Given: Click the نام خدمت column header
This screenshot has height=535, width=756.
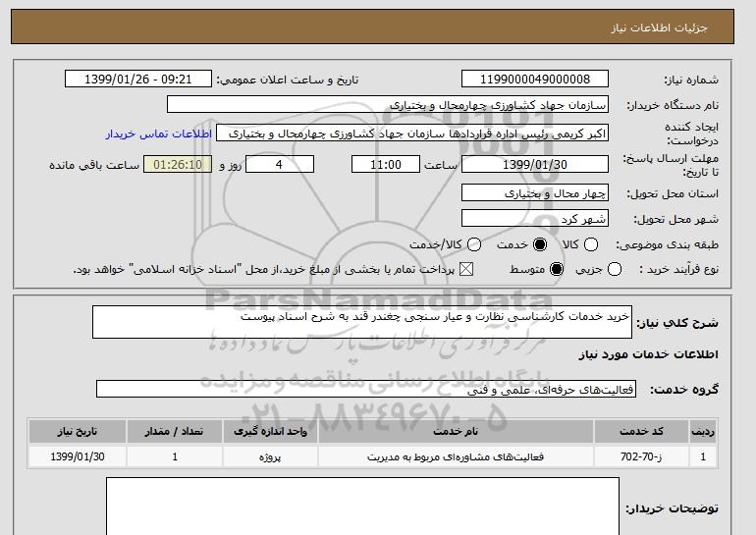Looking at the screenshot, I should [x=456, y=431].
